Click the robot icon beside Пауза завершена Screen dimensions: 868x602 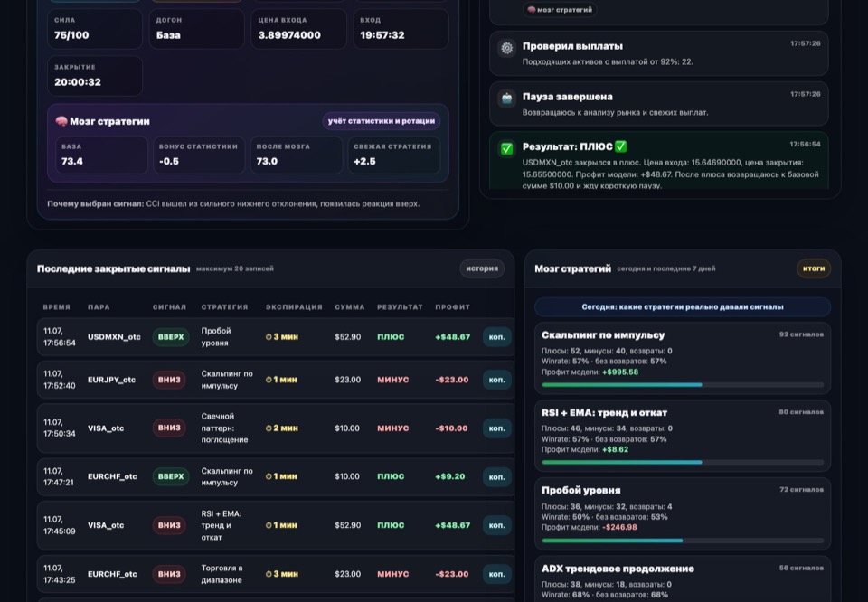(506, 99)
